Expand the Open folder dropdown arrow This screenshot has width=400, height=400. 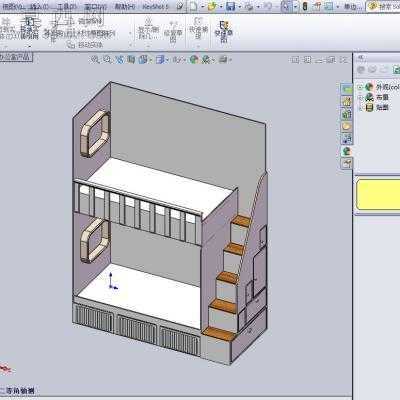click(x=221, y=7)
